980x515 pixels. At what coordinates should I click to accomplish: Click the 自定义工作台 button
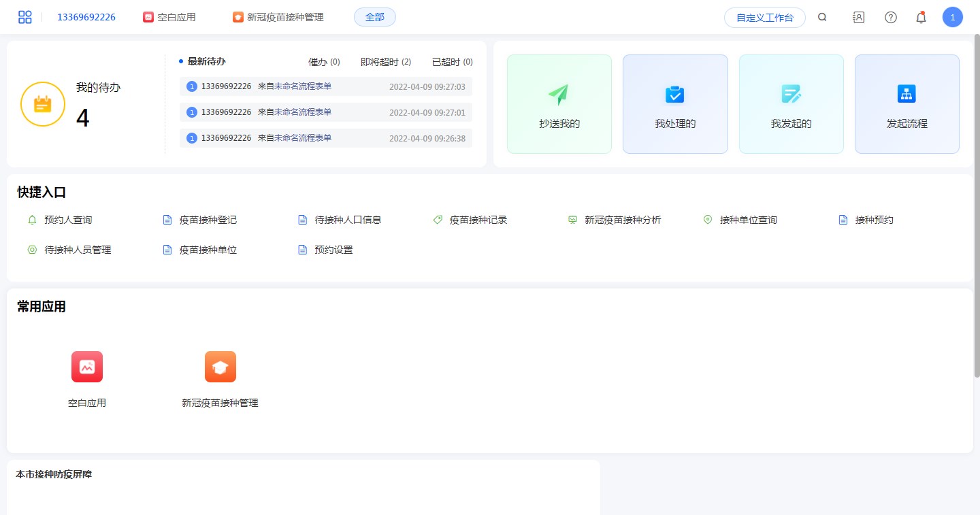764,18
